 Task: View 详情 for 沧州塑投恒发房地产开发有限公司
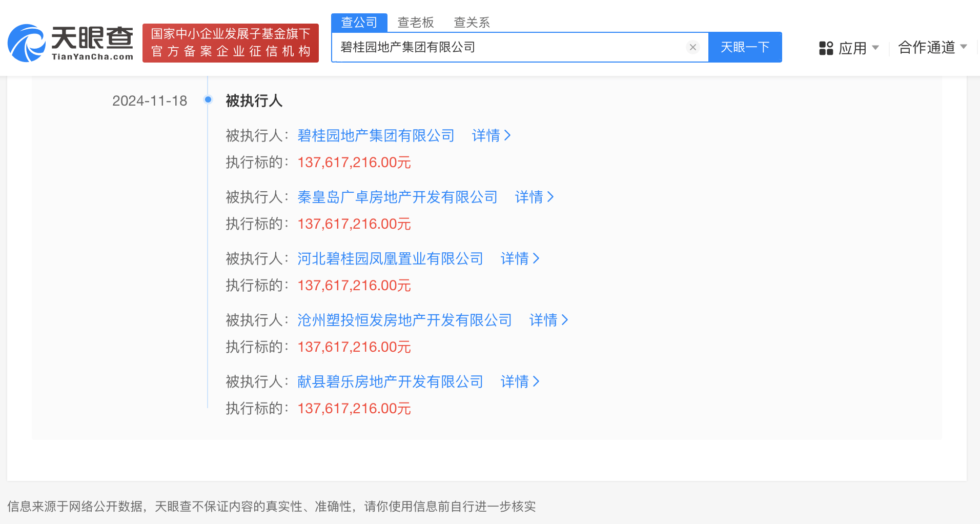(x=549, y=320)
